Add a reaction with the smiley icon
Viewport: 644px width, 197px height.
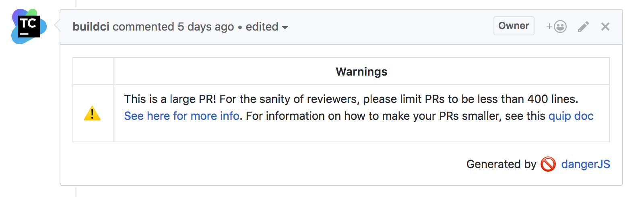point(556,27)
